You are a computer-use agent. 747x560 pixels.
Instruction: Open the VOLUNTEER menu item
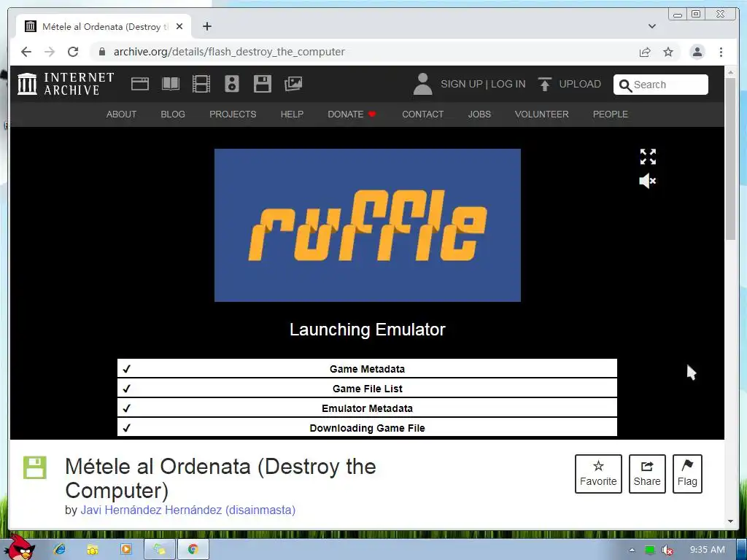tap(542, 114)
